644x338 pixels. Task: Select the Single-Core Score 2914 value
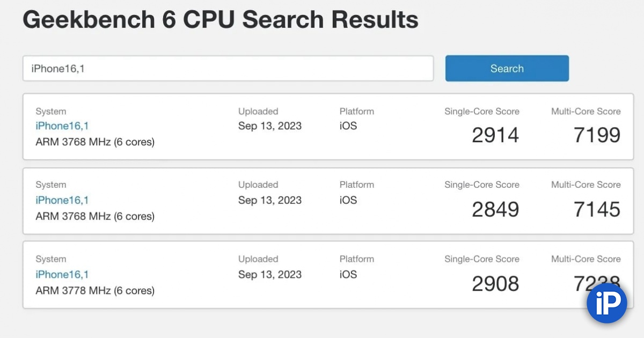click(495, 135)
